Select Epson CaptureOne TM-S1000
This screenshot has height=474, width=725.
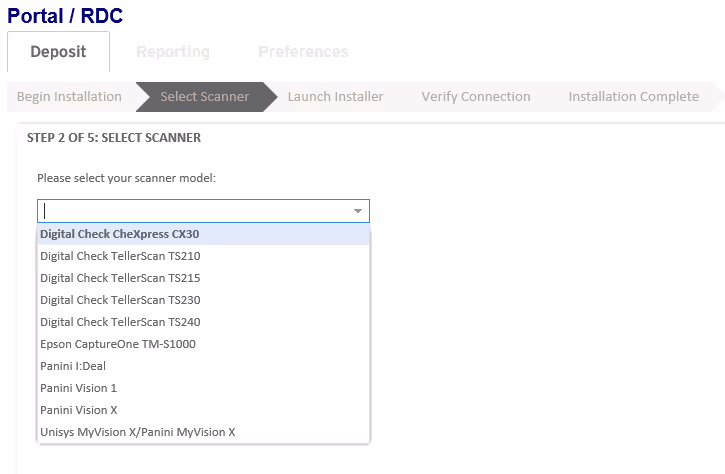[x=203, y=344]
